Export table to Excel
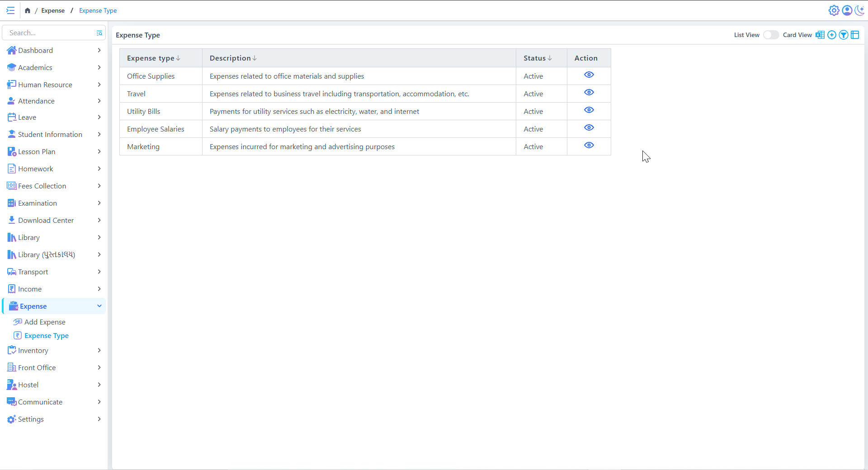This screenshot has height=470, width=868. coord(820,35)
